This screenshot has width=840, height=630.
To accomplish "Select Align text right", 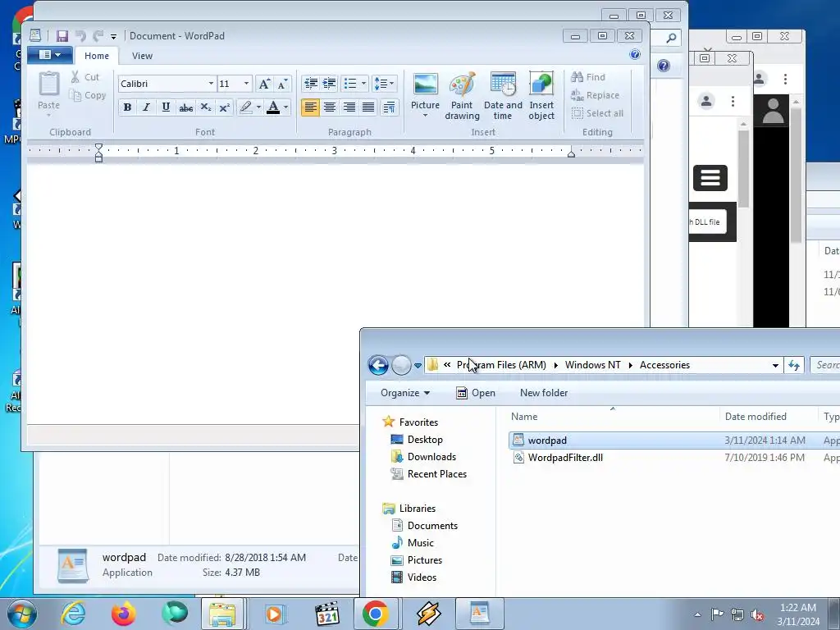I will 349,107.
